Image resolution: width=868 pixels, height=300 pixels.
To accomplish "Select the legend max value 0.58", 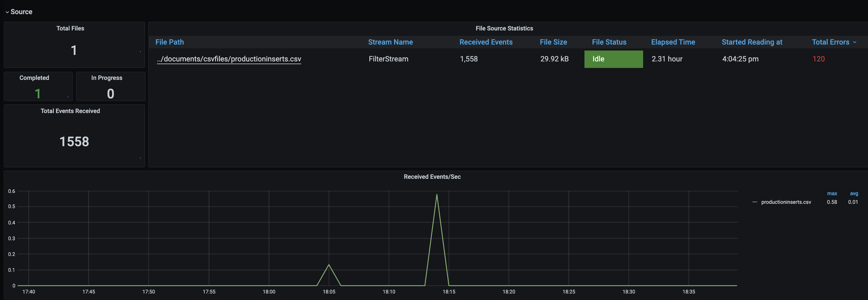I will (832, 202).
